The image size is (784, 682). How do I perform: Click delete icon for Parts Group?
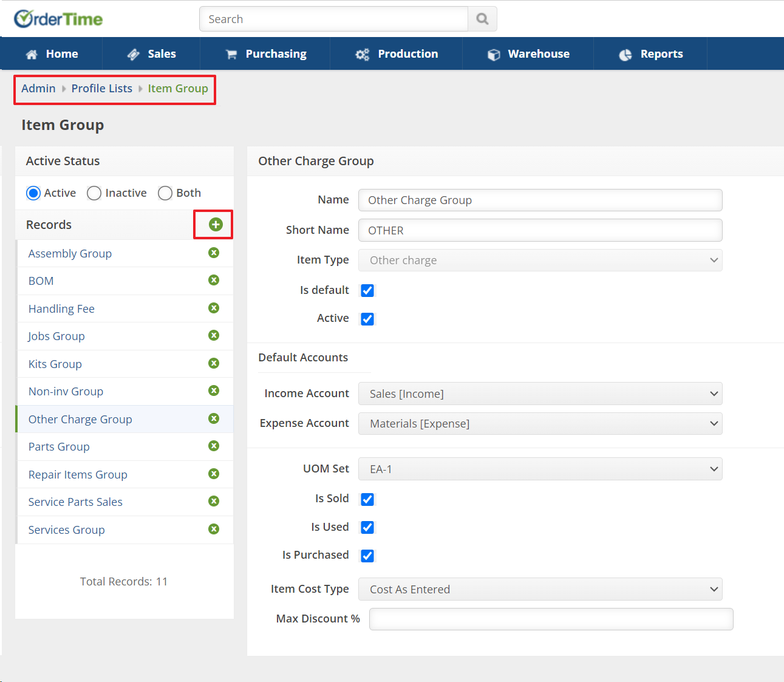pos(214,446)
